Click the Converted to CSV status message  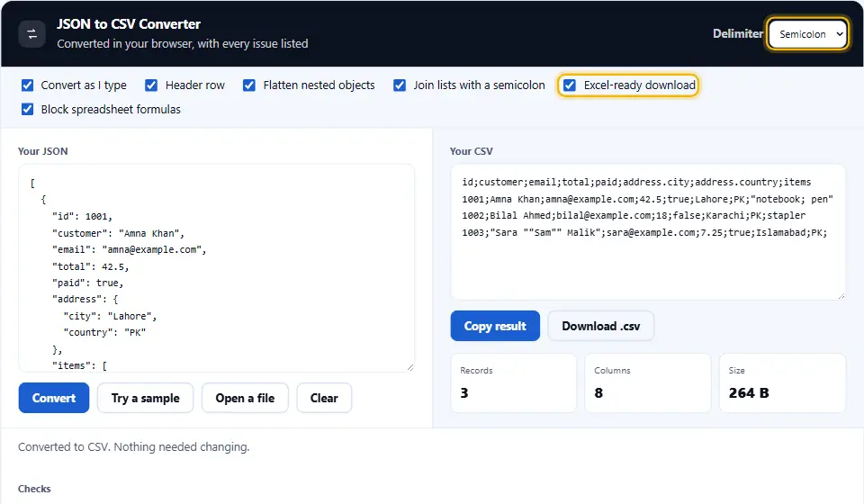(x=134, y=446)
